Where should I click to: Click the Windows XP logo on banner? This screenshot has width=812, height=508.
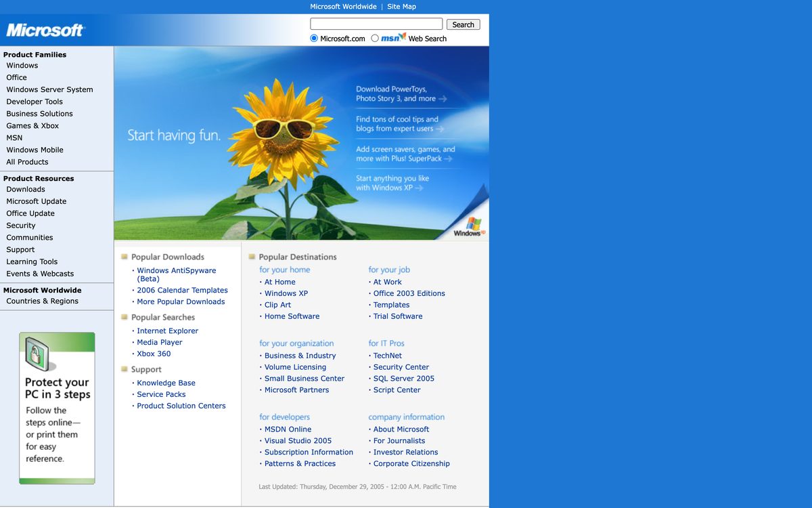click(469, 227)
